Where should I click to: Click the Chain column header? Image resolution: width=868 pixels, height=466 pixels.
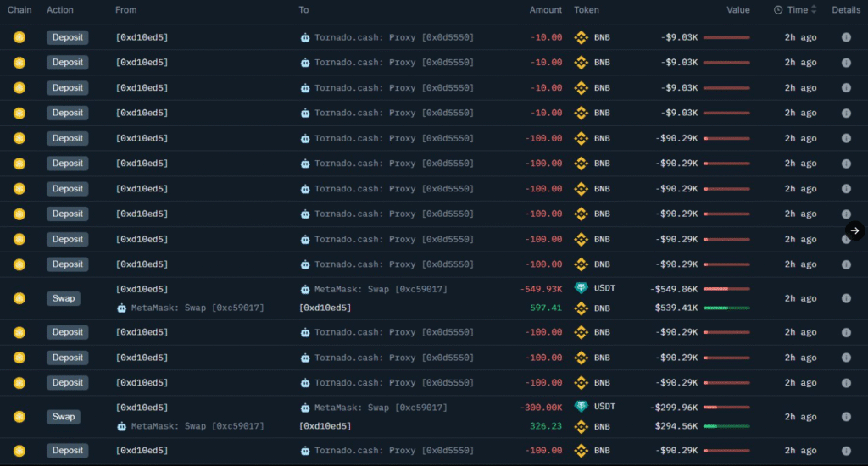coord(19,10)
